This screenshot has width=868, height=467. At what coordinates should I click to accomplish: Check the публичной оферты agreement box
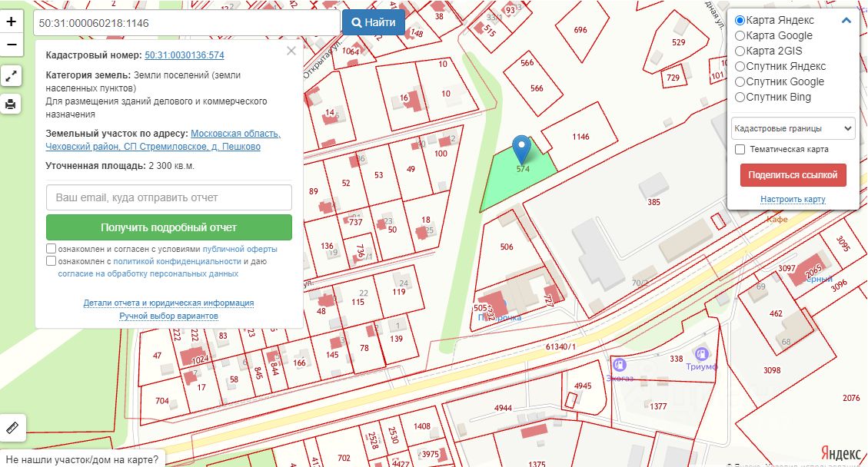click(x=51, y=249)
